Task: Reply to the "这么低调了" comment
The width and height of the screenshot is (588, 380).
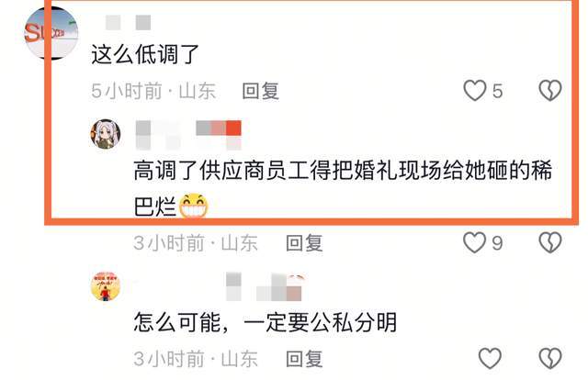Action: tap(261, 91)
